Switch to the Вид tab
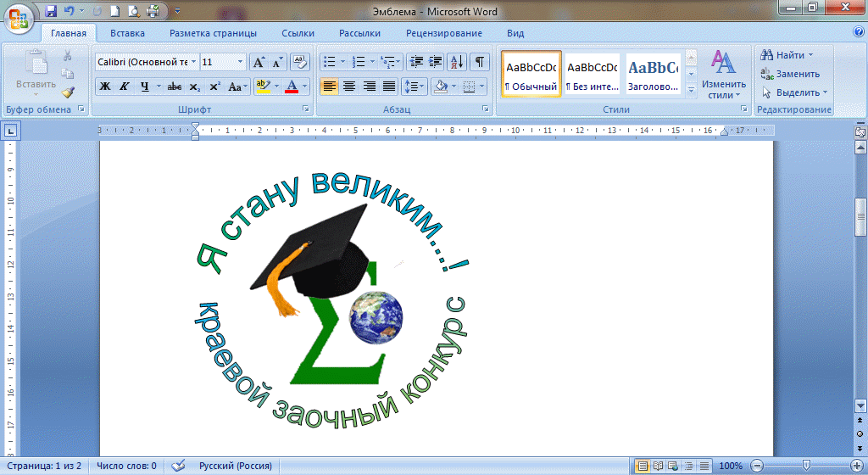Image resolution: width=868 pixels, height=475 pixels. click(515, 33)
